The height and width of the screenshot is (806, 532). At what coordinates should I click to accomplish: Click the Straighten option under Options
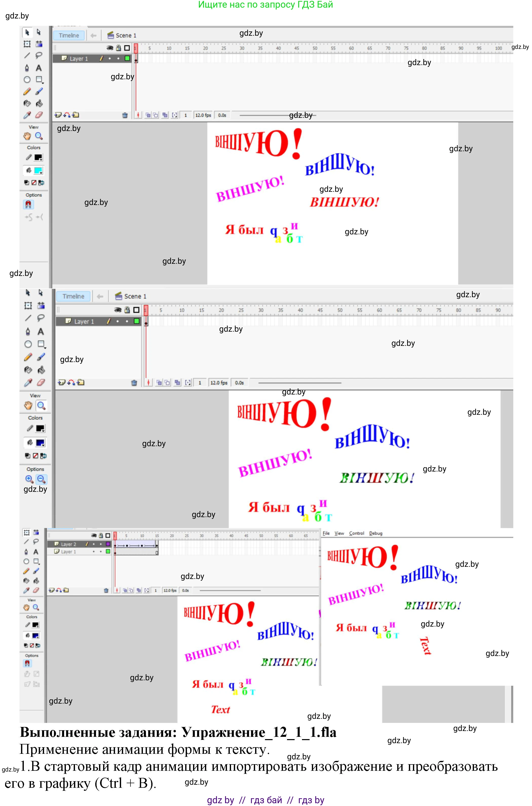[x=39, y=217]
